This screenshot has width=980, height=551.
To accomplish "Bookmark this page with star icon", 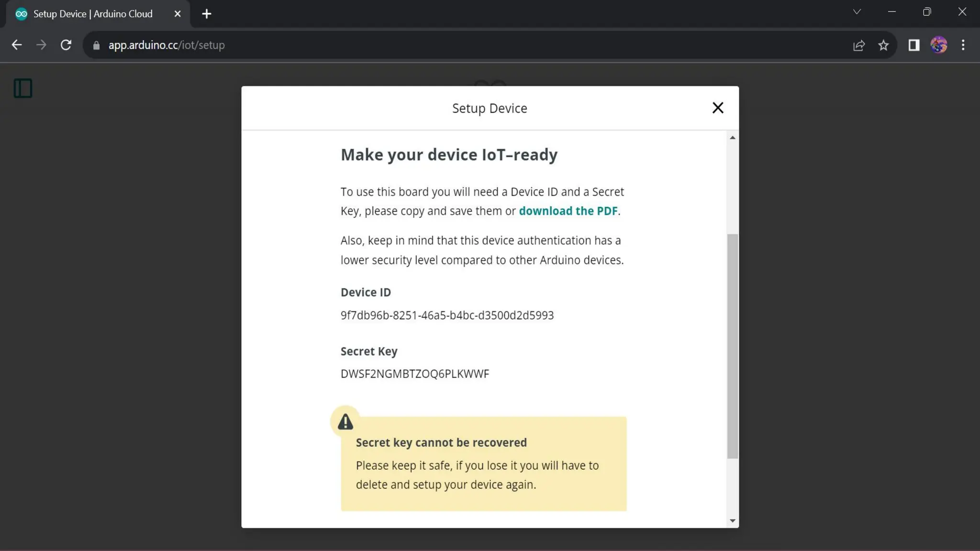I will 883,45.
